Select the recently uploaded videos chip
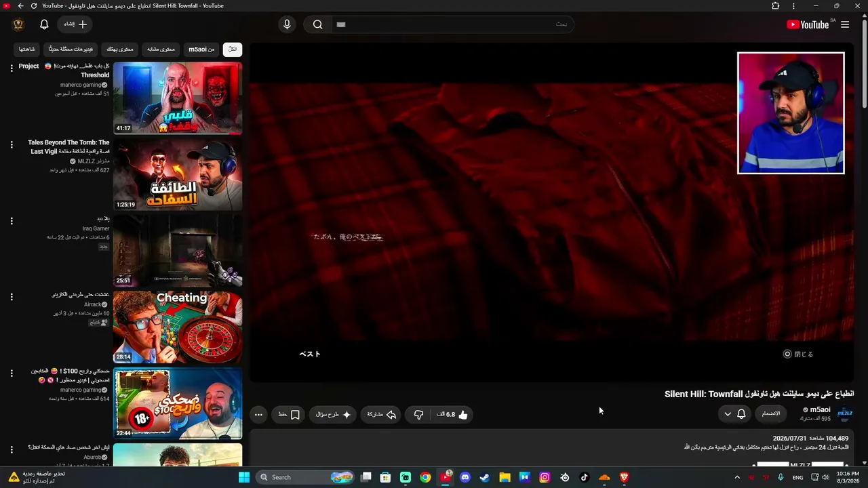The width and height of the screenshot is (868, 488). pos(71,49)
